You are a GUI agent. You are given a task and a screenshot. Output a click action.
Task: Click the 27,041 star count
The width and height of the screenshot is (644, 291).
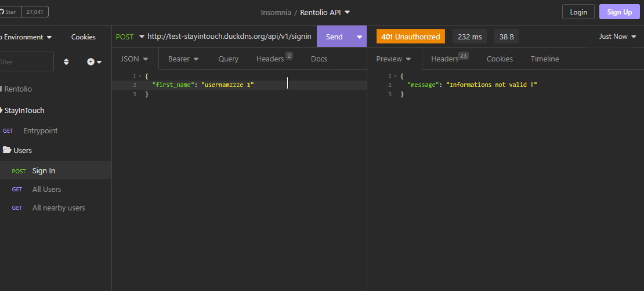(34, 12)
